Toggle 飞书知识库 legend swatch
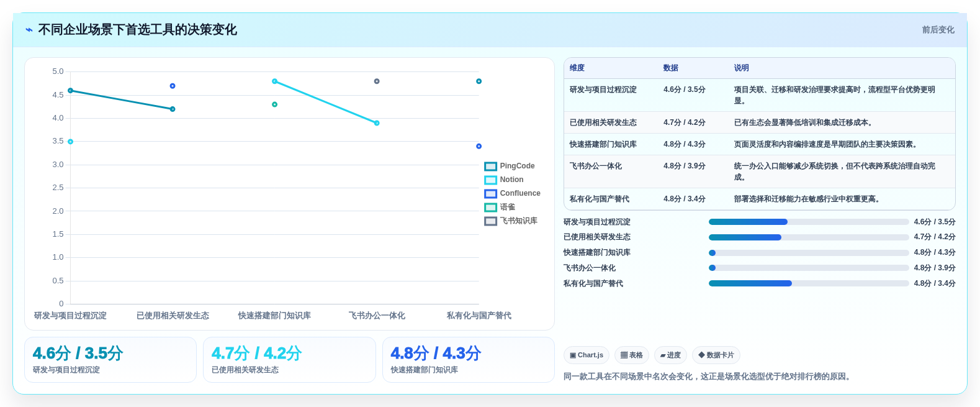The width and height of the screenshot is (980, 407). 490,221
